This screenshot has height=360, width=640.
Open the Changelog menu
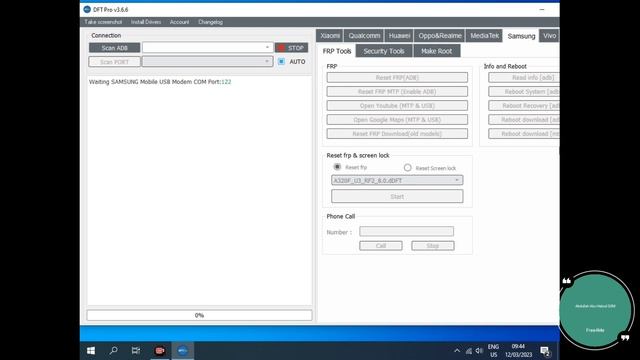[x=211, y=22]
